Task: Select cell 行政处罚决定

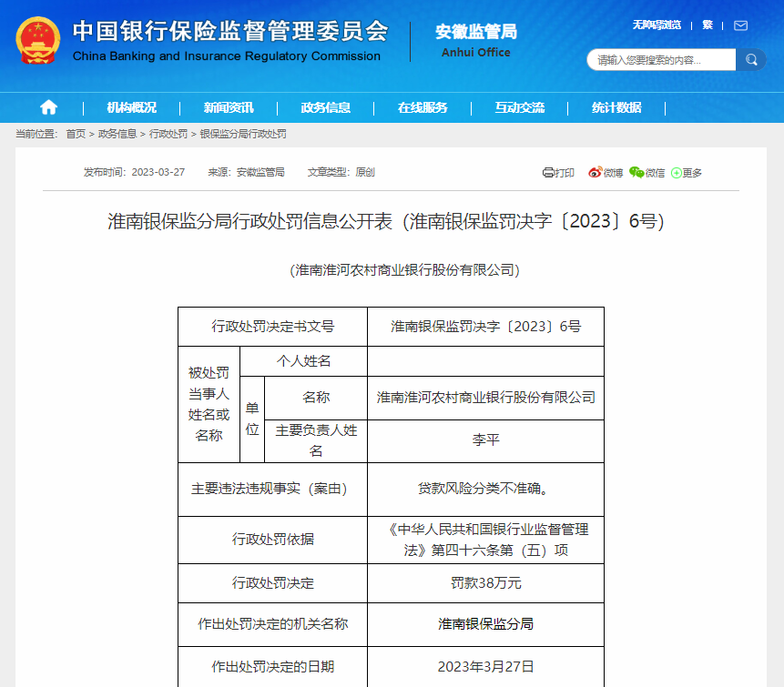Action: pos(272,583)
